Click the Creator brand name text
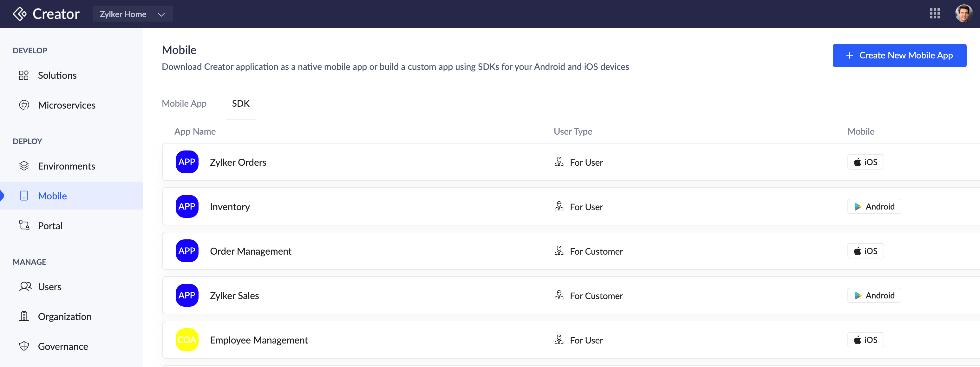 click(x=56, y=14)
